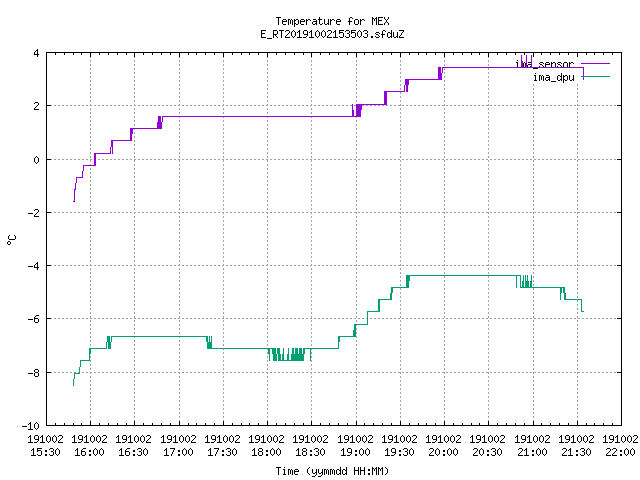Click the y-axis tick value -8
This screenshot has width=640, height=480.
click(x=33, y=373)
